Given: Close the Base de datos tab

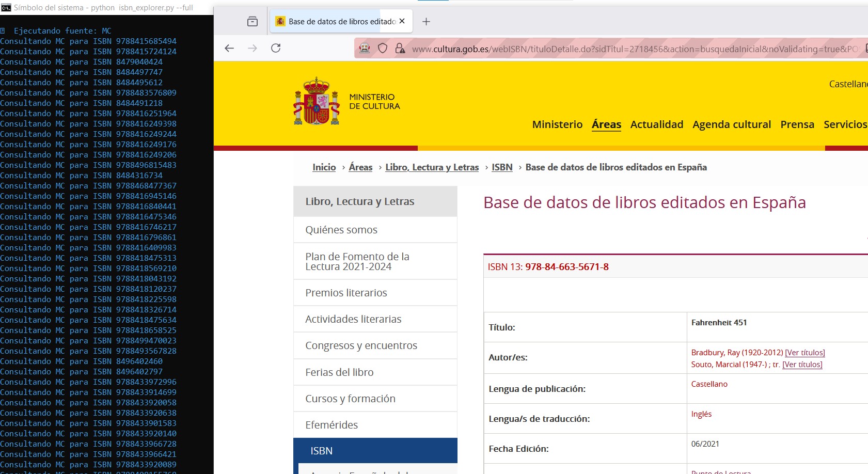Looking at the screenshot, I should pyautogui.click(x=402, y=21).
